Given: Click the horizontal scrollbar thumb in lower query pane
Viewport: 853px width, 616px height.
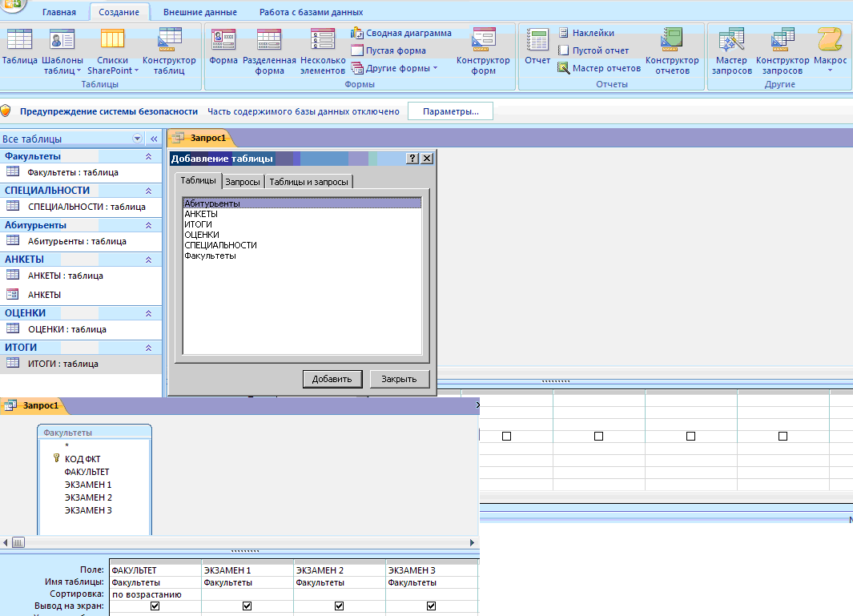Looking at the screenshot, I should 18,542.
